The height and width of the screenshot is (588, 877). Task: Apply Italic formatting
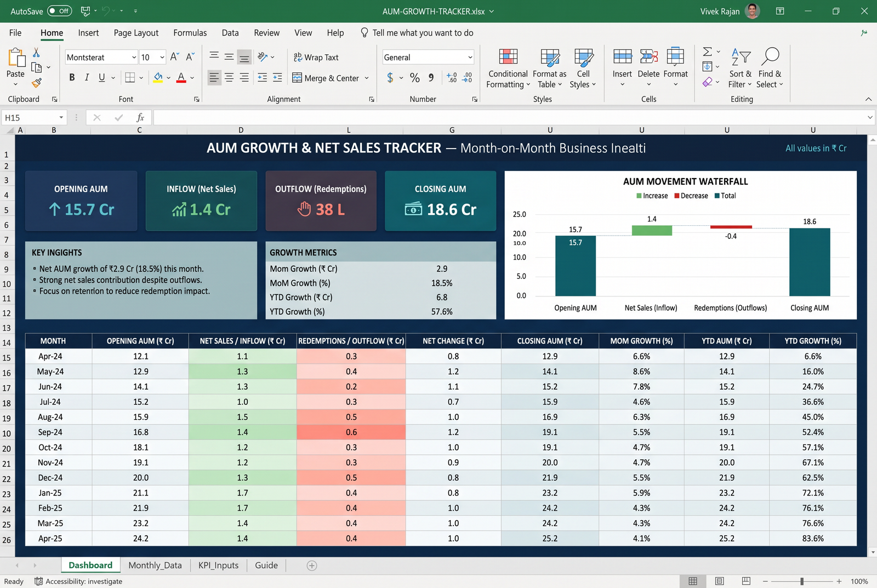pyautogui.click(x=87, y=78)
